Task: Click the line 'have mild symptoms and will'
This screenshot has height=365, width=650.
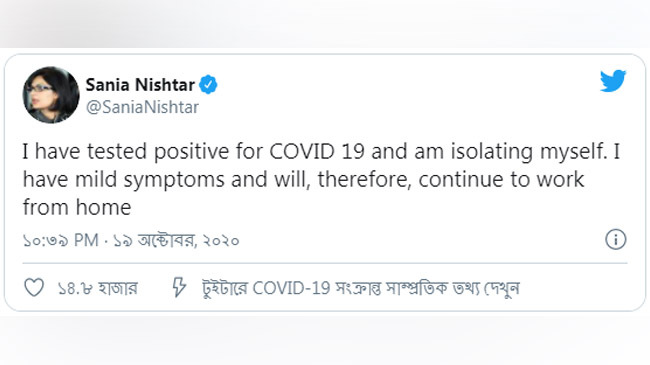Action: (x=303, y=180)
